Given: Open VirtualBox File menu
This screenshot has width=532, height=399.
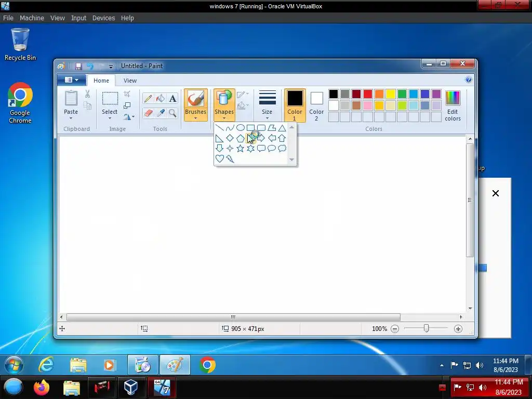Looking at the screenshot, I should tap(8, 18).
